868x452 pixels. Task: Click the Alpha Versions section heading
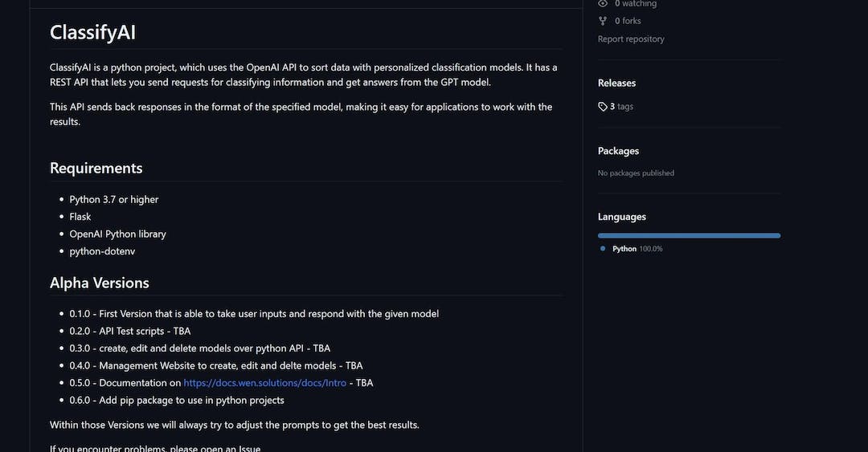tap(100, 283)
